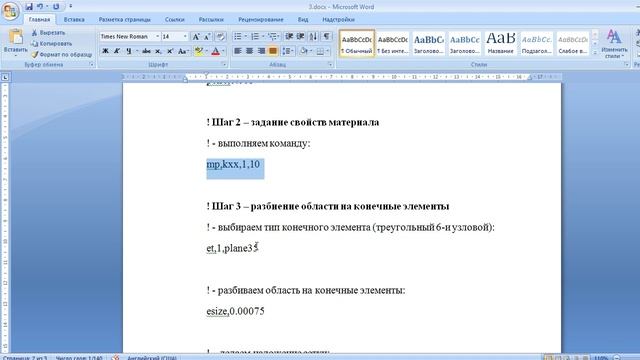This screenshot has width=640, height=360.
Task: Apply the Название style
Action: [x=501, y=43]
